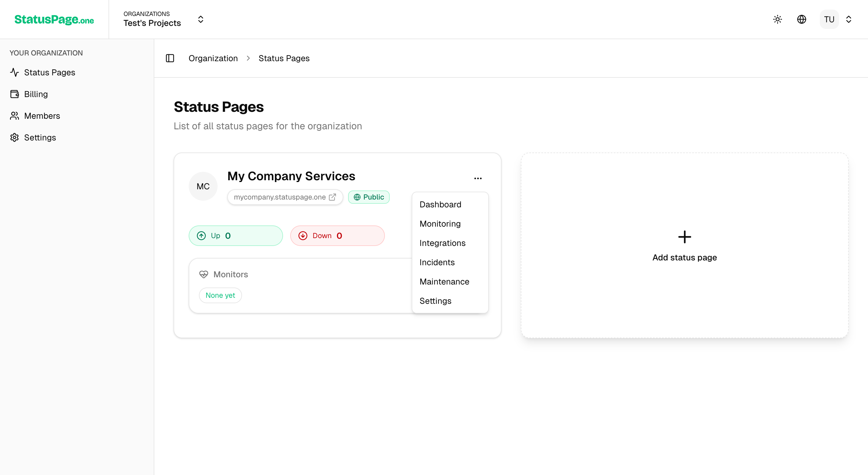Click the StatusPage.one logo
868x475 pixels.
point(54,20)
